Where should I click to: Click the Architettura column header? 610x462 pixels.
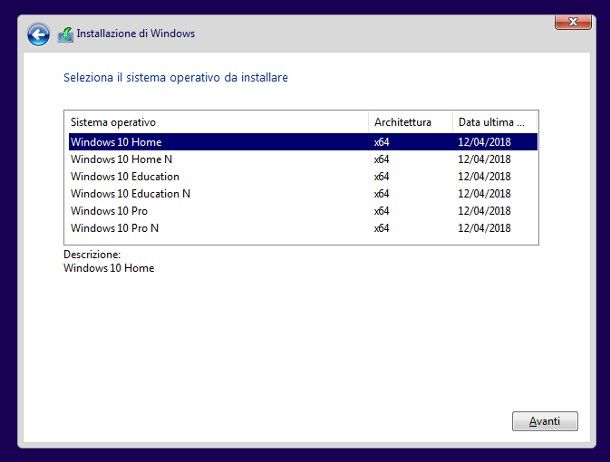pyautogui.click(x=410, y=122)
